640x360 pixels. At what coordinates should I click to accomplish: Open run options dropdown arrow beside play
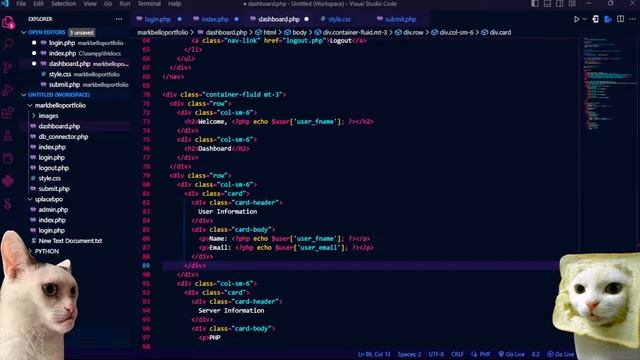pyautogui.click(x=584, y=19)
